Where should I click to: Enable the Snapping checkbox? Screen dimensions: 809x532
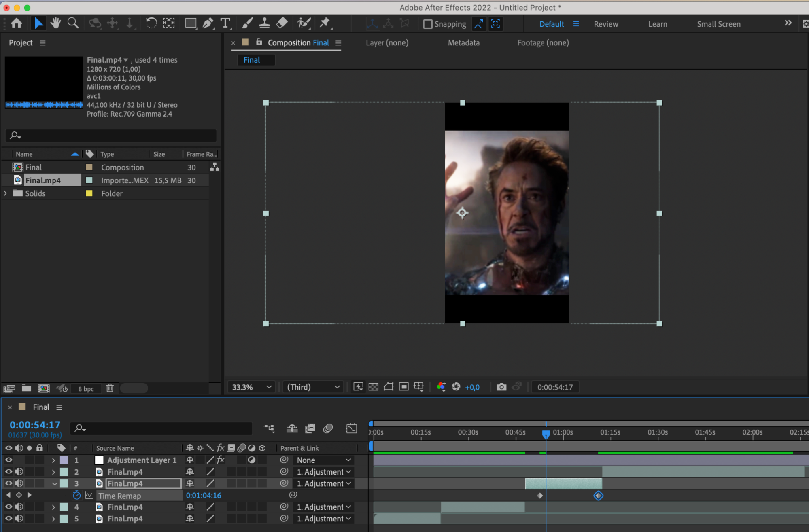428,24
